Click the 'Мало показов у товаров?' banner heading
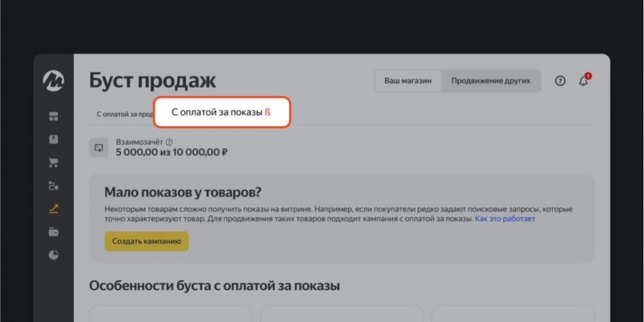Screen dimensions: 644x322 (x=184, y=193)
